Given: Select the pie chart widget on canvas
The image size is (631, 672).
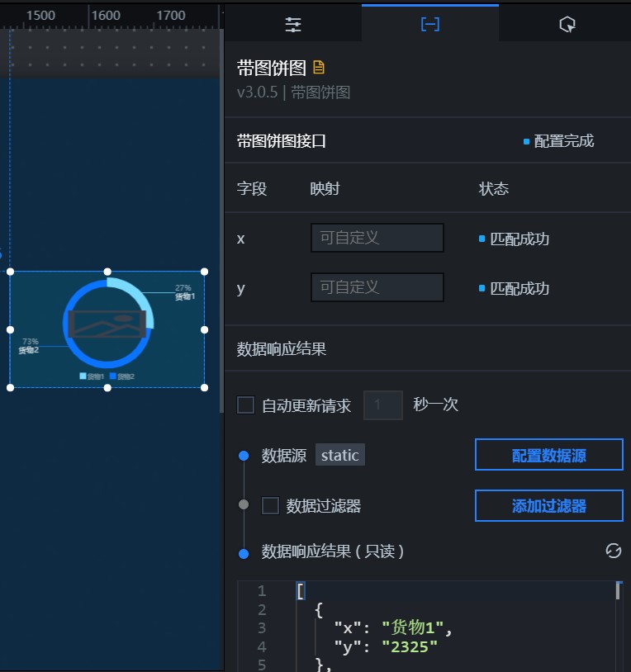Looking at the screenshot, I should pyautogui.click(x=107, y=329).
